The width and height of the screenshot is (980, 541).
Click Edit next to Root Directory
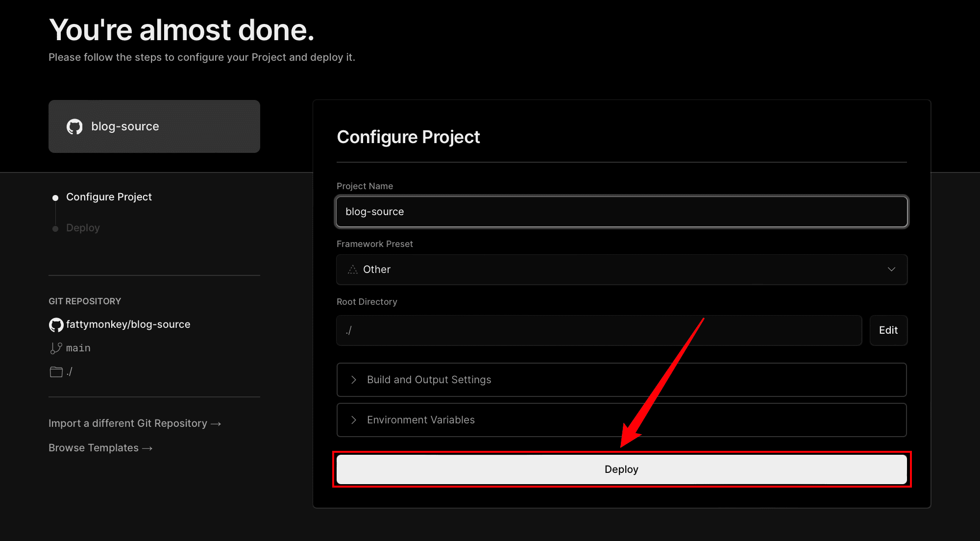[x=888, y=330]
